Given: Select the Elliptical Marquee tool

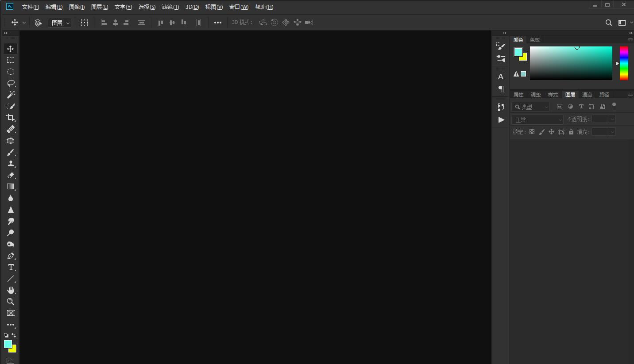Looking at the screenshot, I should (x=11, y=72).
